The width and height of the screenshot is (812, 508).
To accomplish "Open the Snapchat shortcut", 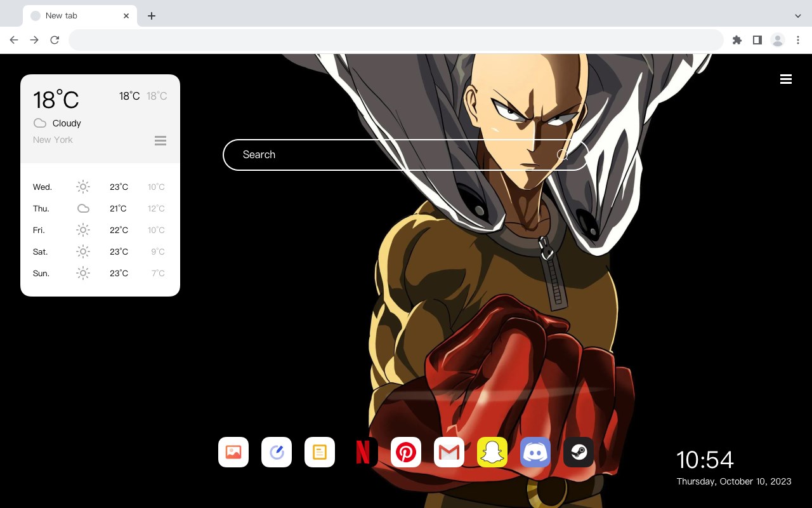I will (492, 452).
